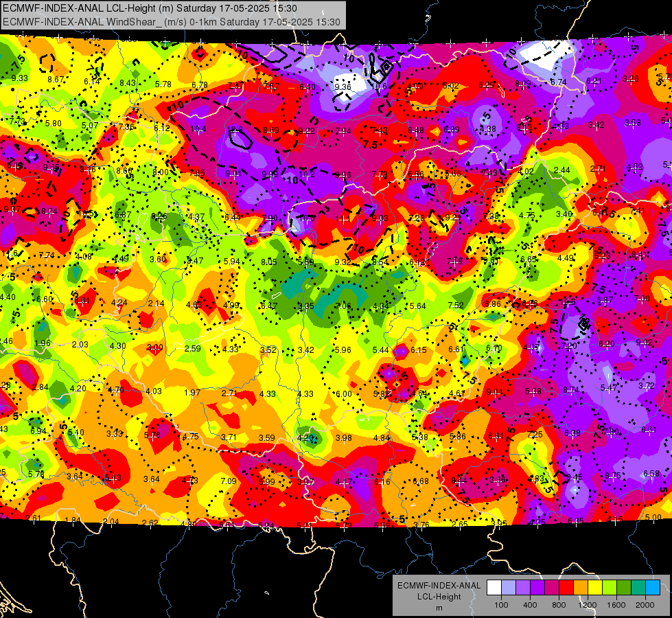
Task: Click the map value '9.32'
Action: click(x=343, y=262)
